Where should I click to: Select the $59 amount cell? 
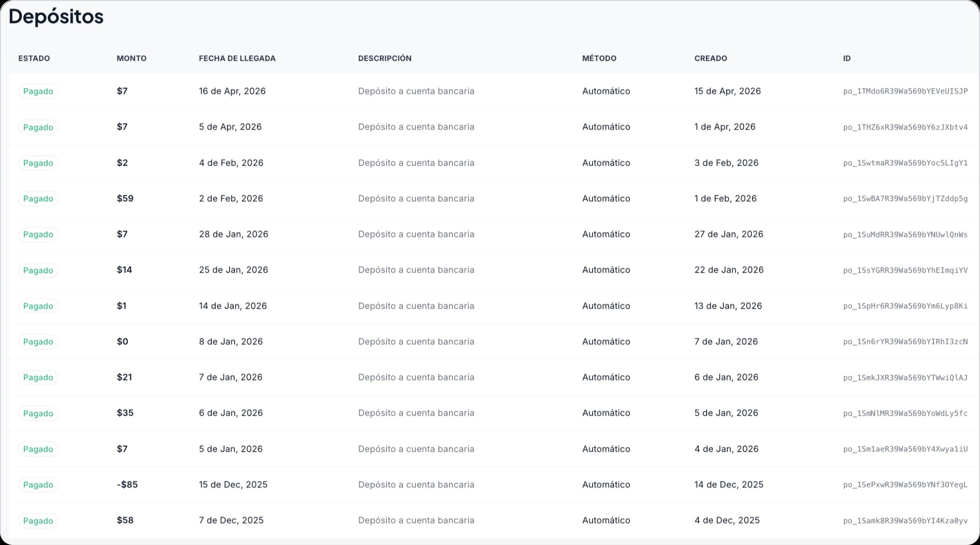pyautogui.click(x=125, y=199)
